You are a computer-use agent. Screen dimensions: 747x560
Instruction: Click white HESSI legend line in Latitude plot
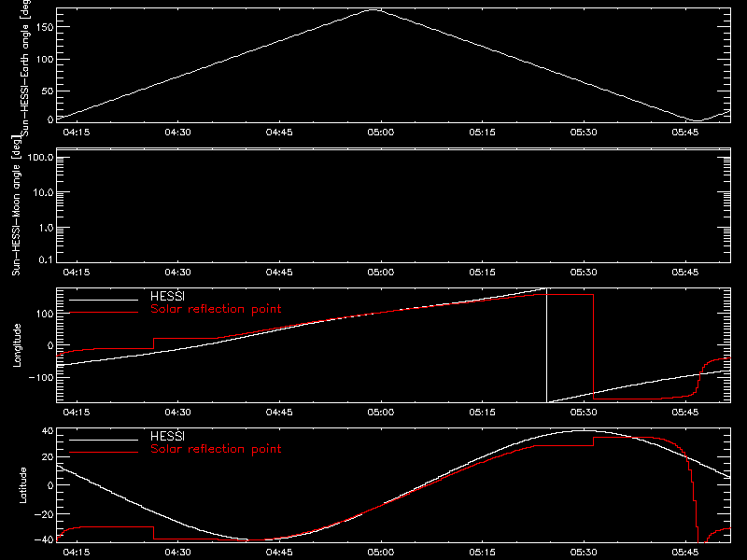(104, 440)
